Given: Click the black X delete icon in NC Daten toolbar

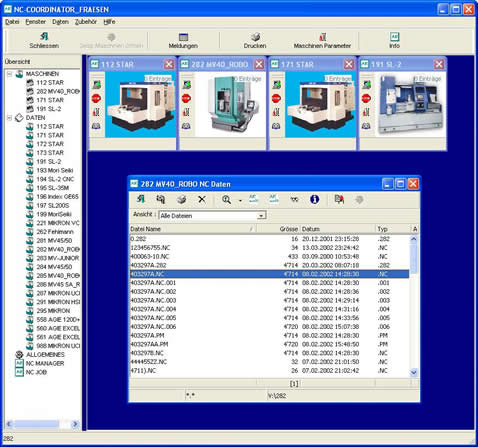Looking at the screenshot, I should [x=202, y=199].
